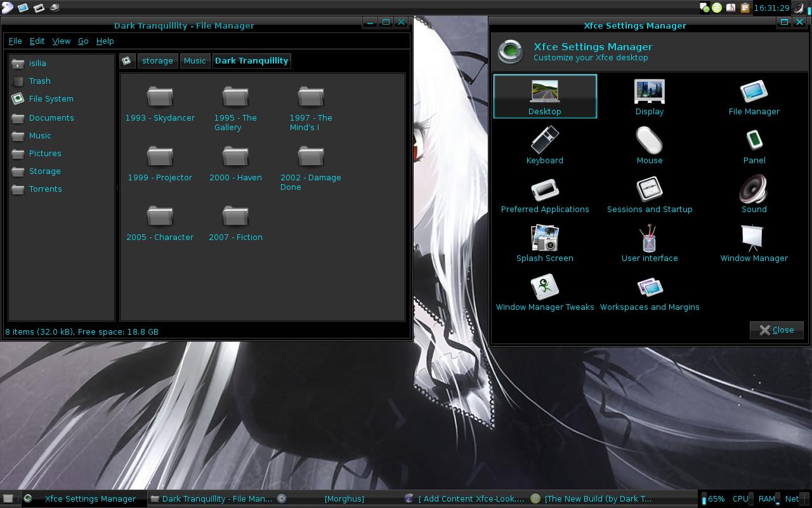Click the storage path bar button
812x508 pixels.
[x=157, y=60]
